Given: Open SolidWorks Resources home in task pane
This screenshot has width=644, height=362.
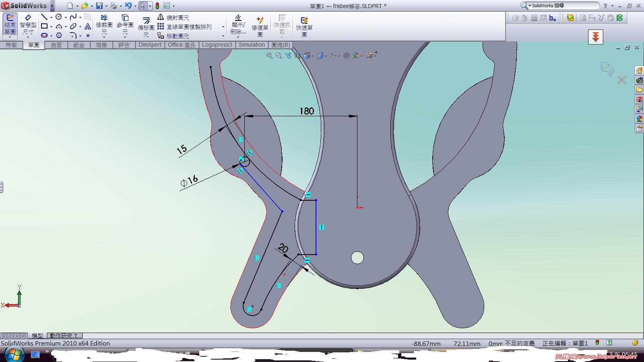Looking at the screenshot, I should pos(639,70).
